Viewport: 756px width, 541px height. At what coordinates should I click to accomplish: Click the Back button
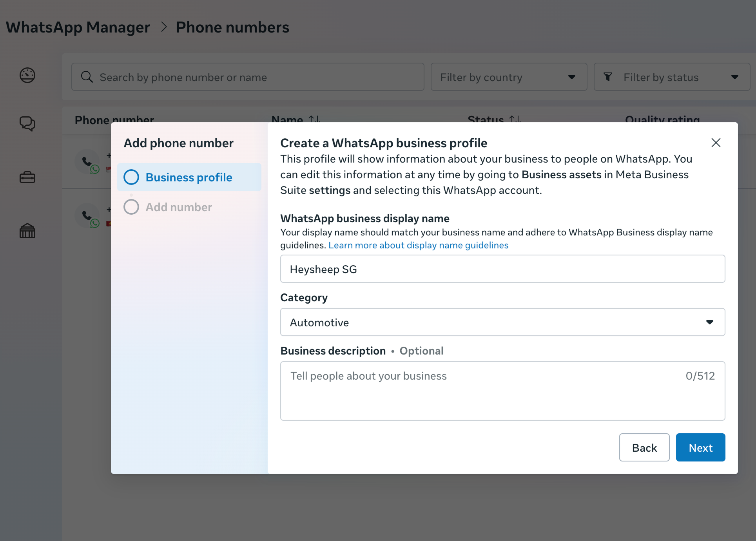[x=644, y=447]
